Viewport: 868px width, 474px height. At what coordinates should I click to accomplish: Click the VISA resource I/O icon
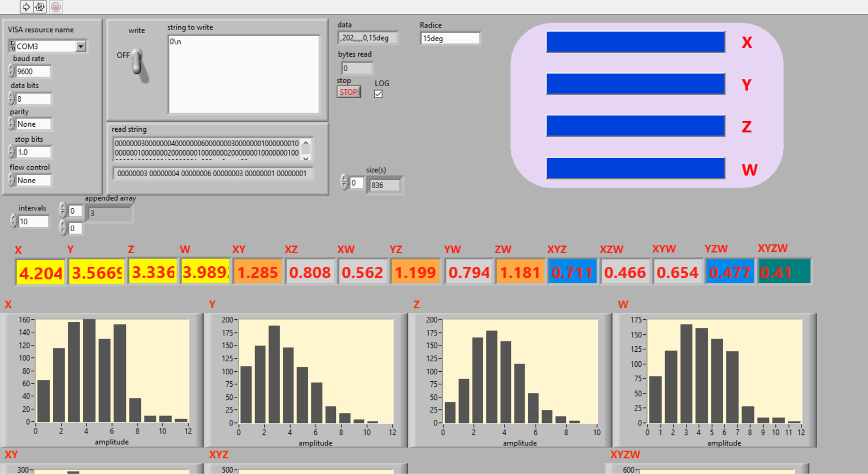(12, 46)
